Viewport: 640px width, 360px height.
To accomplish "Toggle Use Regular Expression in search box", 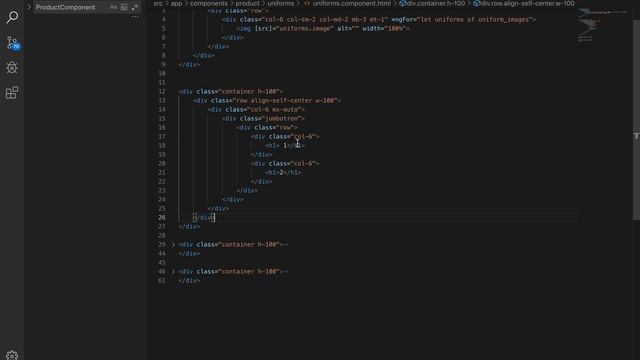I will 134,7.
